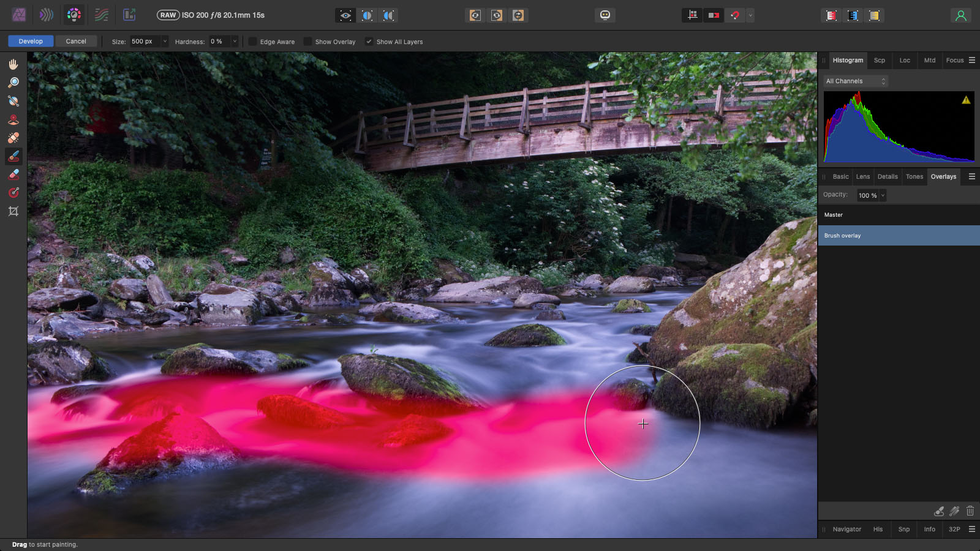Open the Assistant options icon

(x=605, y=15)
